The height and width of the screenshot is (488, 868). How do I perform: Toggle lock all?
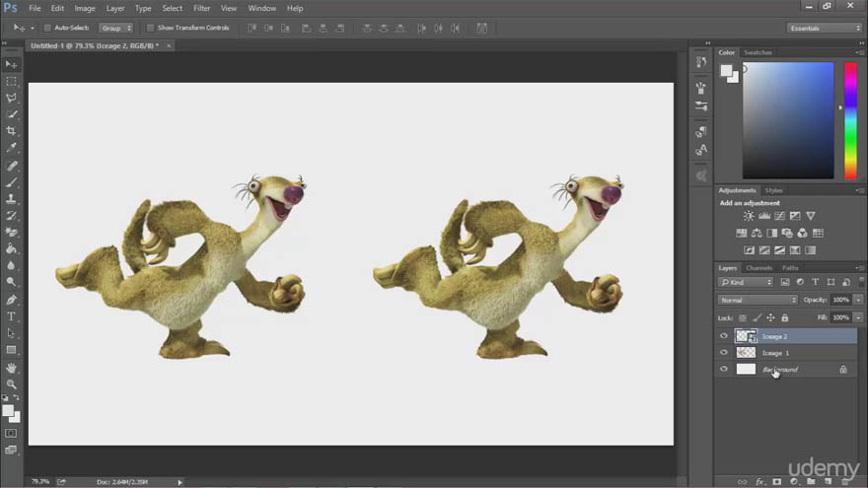click(784, 318)
